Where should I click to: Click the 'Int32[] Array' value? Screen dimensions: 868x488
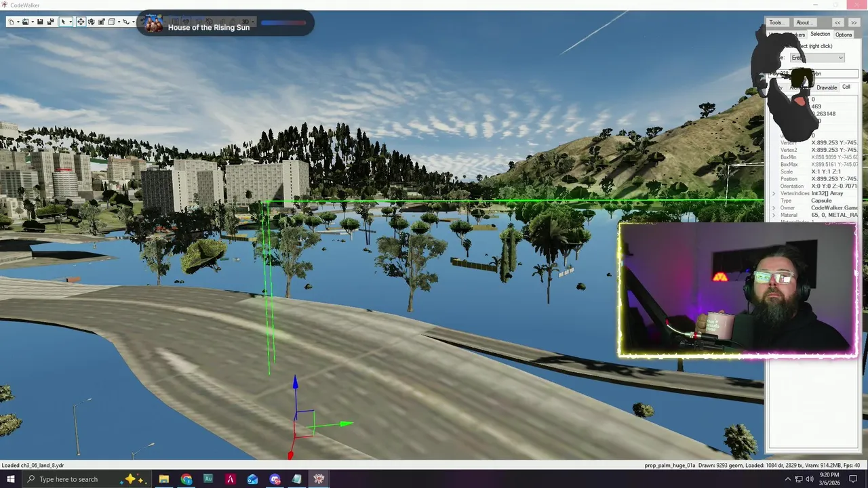[x=827, y=194]
